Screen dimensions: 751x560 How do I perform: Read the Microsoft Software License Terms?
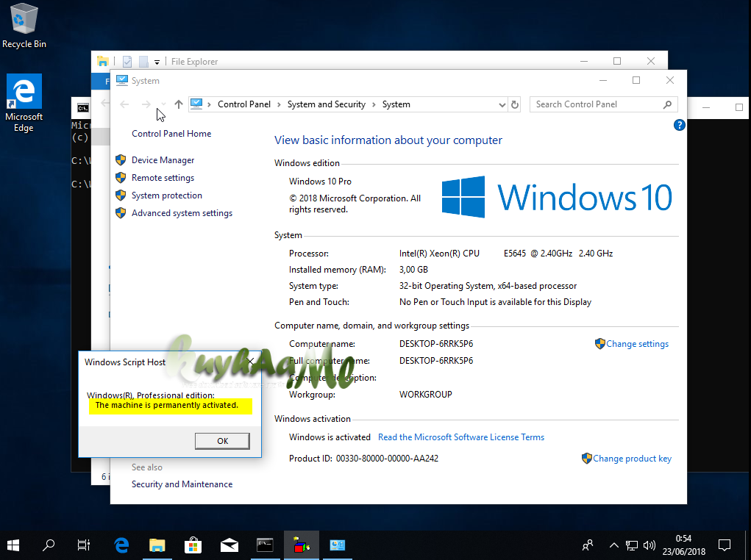[461, 437]
